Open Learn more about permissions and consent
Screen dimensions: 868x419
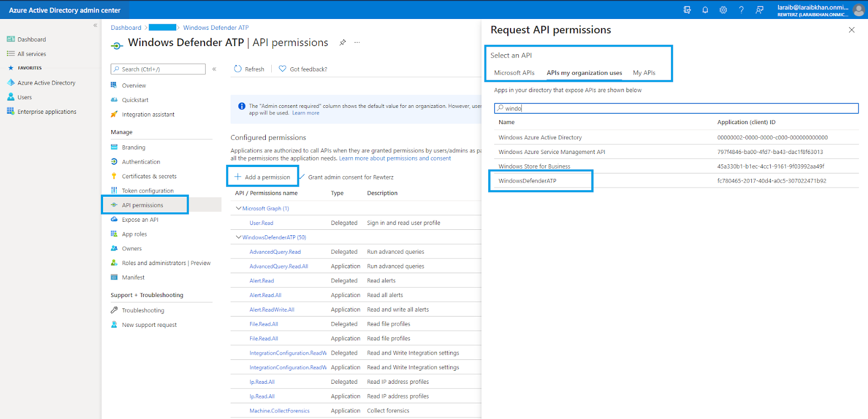[395, 158]
